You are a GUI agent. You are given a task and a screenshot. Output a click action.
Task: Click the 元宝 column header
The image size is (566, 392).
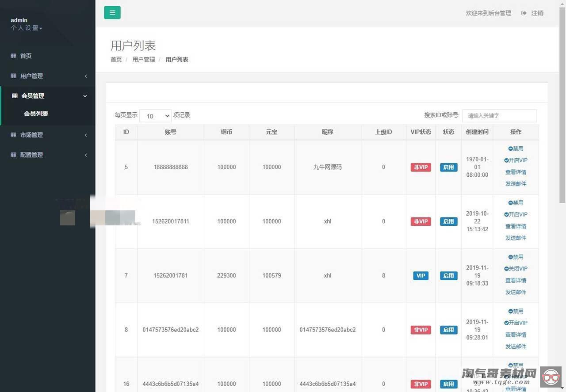[272, 132]
